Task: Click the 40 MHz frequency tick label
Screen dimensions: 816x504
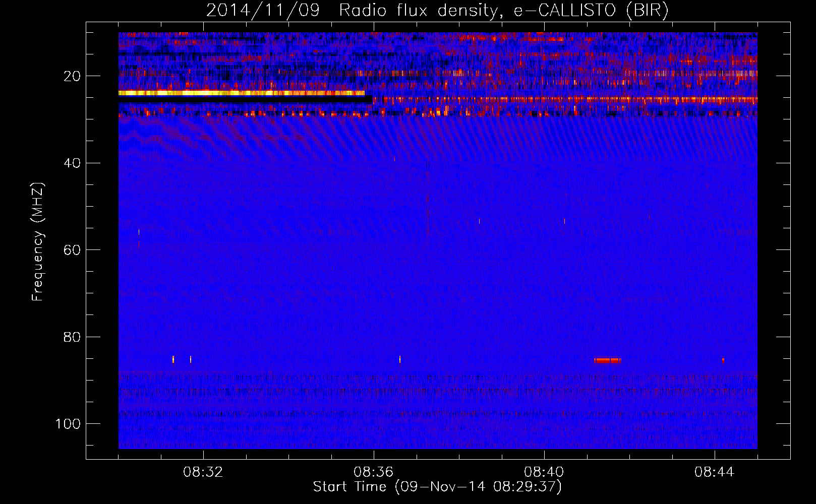Action: click(72, 163)
